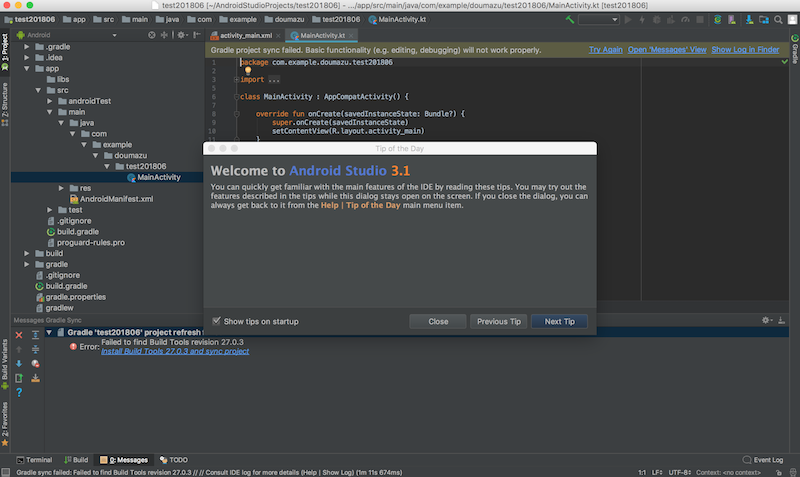Open the run configuration dropdown

pos(598,19)
